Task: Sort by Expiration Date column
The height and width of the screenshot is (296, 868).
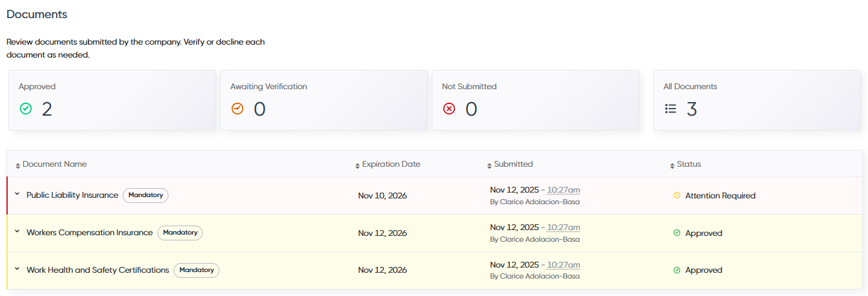Action: pyautogui.click(x=387, y=164)
